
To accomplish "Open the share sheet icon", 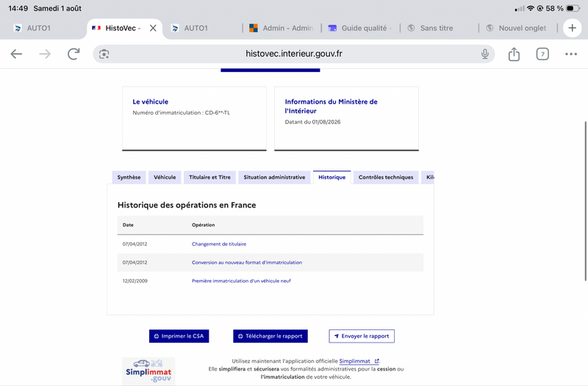I will 514,54.
